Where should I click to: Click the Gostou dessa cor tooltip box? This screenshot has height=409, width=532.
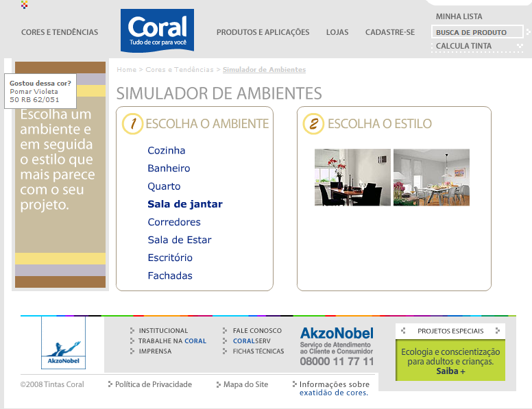(x=40, y=91)
